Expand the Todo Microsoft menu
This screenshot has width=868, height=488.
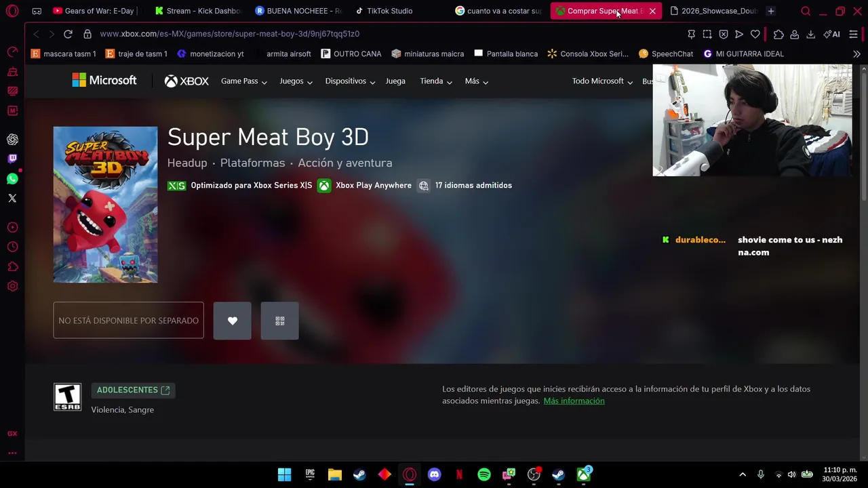click(602, 81)
